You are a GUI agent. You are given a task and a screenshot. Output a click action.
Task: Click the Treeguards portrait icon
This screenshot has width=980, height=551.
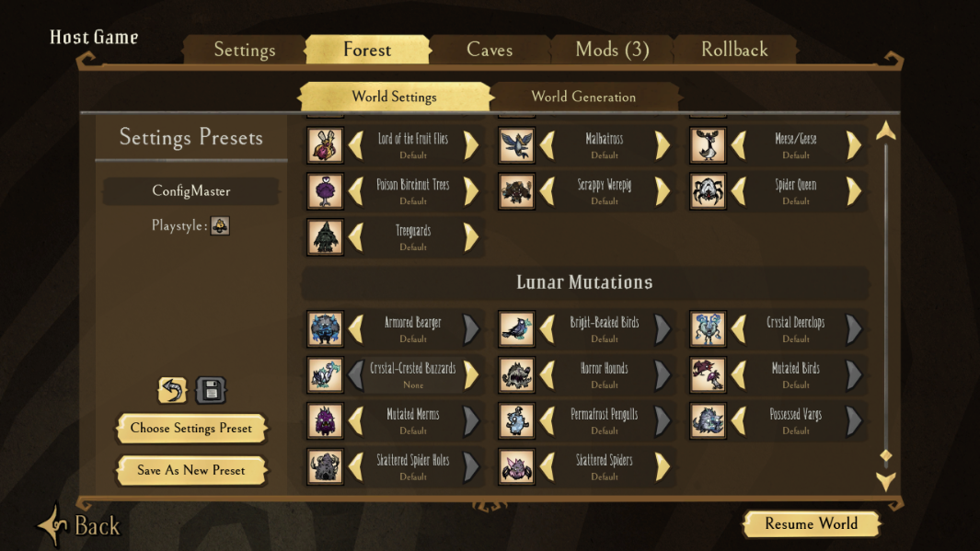click(325, 236)
